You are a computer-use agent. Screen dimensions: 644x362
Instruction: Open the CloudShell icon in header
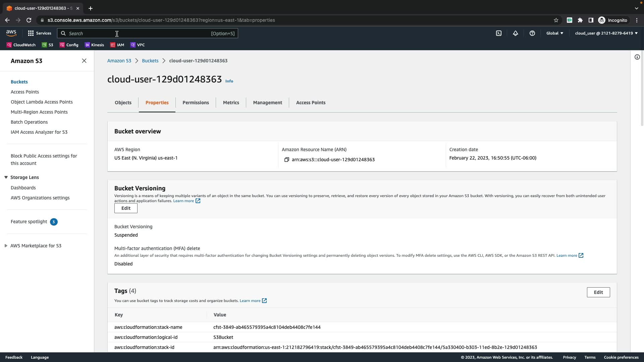[499, 33]
